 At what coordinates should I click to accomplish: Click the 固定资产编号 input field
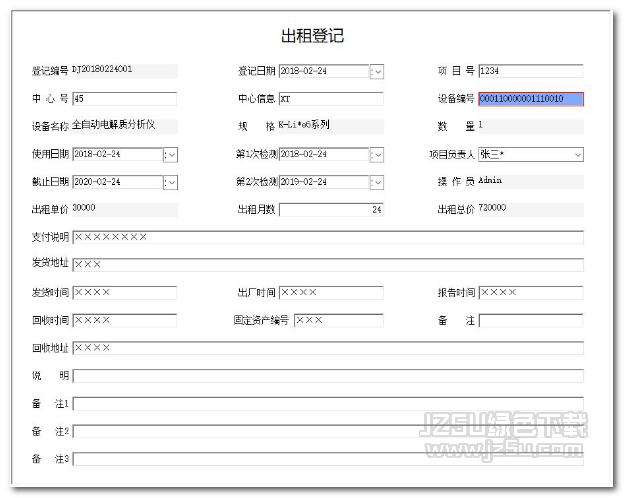pos(339,320)
